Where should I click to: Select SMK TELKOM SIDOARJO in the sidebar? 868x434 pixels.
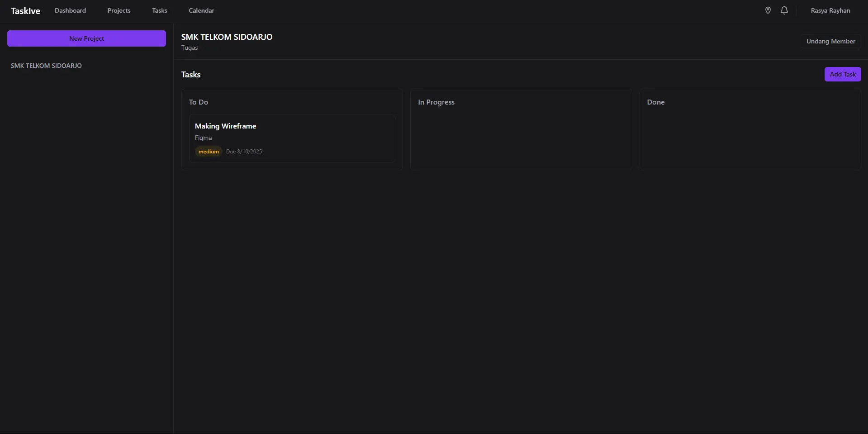tap(46, 66)
